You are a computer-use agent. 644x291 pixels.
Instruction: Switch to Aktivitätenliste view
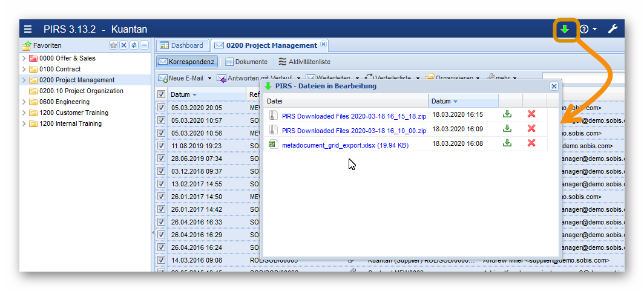pyautogui.click(x=304, y=62)
